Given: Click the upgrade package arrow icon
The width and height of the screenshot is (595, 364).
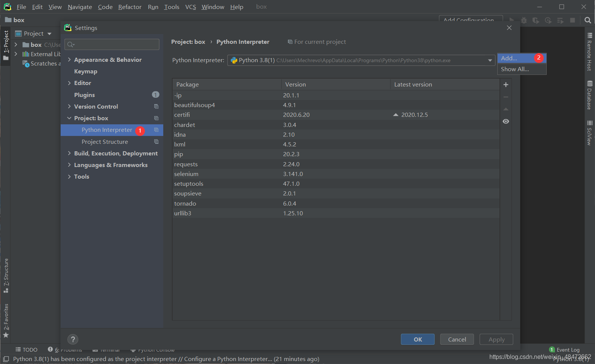Looking at the screenshot, I should pos(506,109).
